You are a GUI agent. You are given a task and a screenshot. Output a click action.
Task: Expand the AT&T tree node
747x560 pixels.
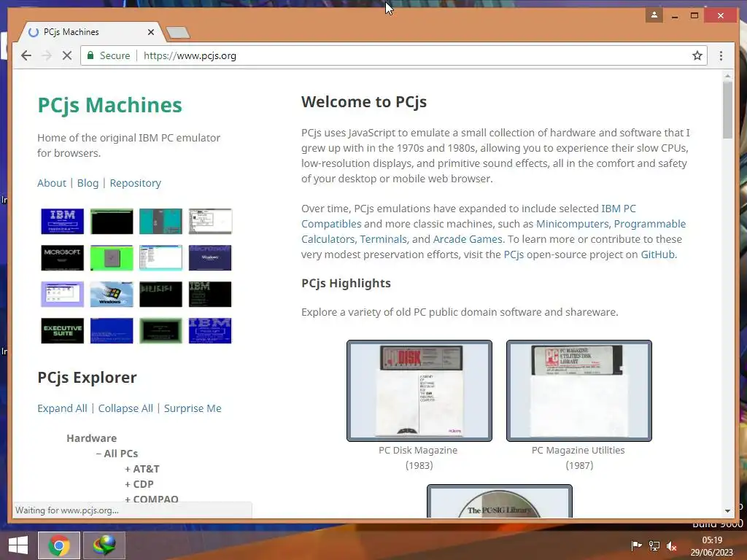tap(142, 469)
